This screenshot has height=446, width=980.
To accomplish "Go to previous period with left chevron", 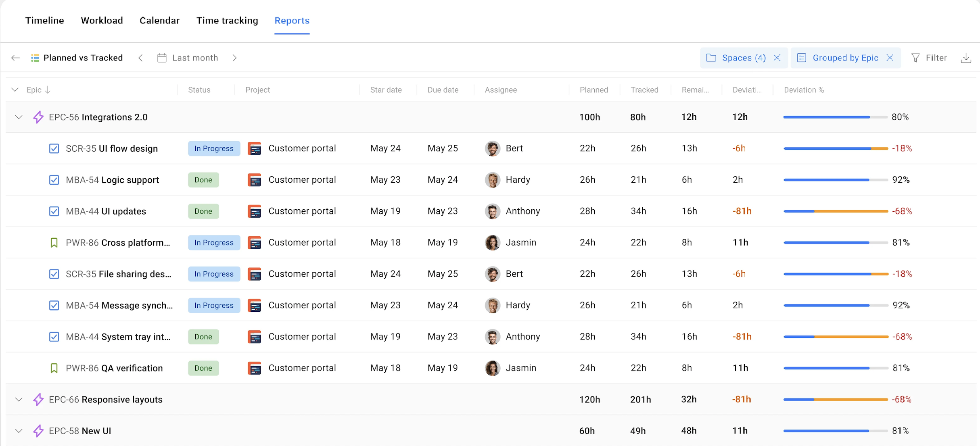I will point(140,58).
